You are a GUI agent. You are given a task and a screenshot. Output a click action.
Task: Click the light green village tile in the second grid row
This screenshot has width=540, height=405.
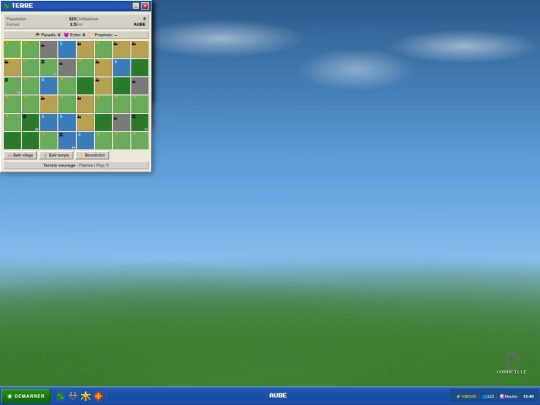pyautogui.click(x=49, y=68)
